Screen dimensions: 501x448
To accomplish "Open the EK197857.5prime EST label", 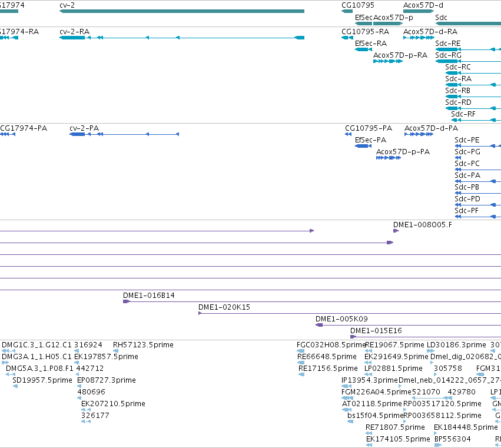I will coord(106,357).
